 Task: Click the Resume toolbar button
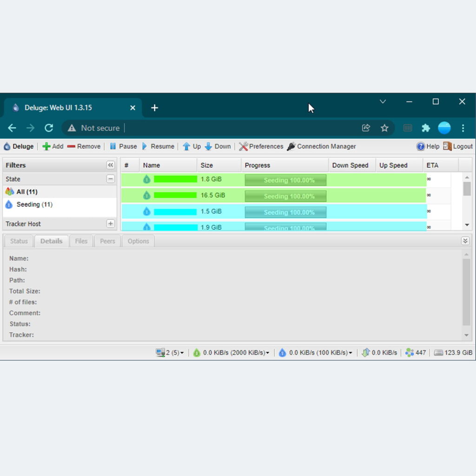[x=158, y=146]
